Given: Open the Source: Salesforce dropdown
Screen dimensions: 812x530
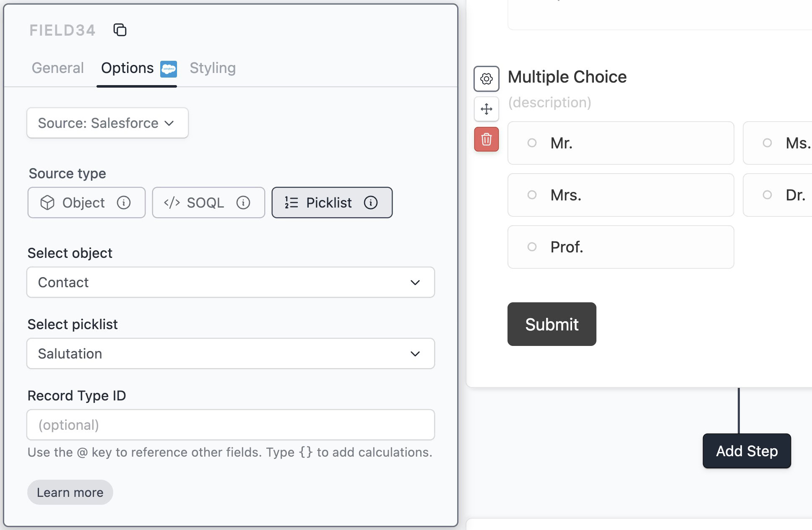Looking at the screenshot, I should point(107,123).
